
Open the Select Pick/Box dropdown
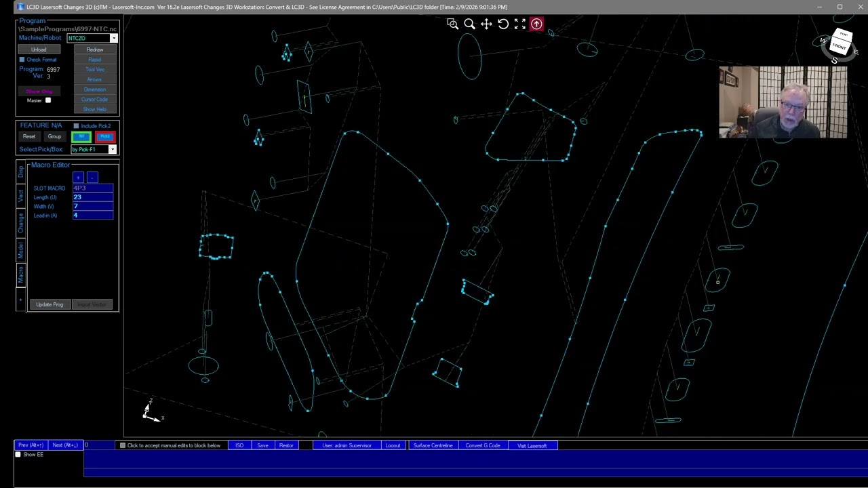click(113, 149)
